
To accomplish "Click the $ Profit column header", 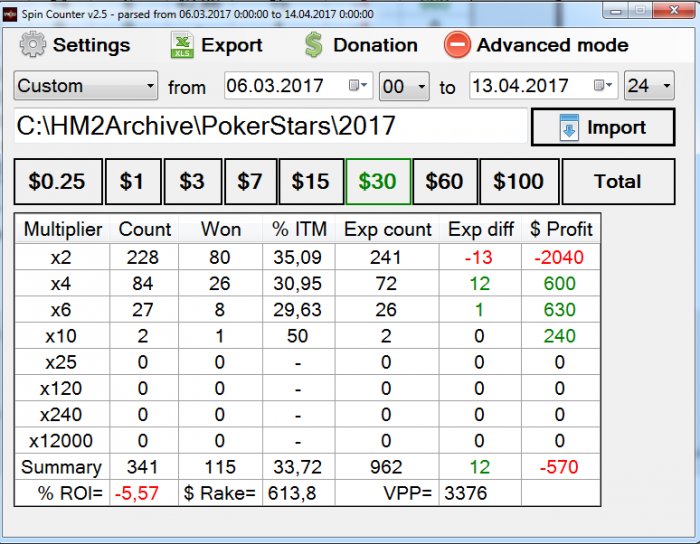I will coord(561,229).
